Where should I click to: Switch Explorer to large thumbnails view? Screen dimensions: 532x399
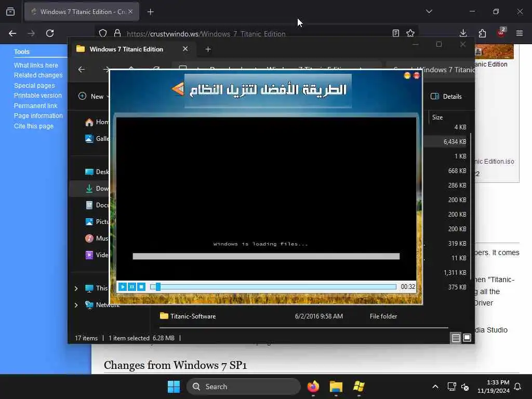pos(467,338)
